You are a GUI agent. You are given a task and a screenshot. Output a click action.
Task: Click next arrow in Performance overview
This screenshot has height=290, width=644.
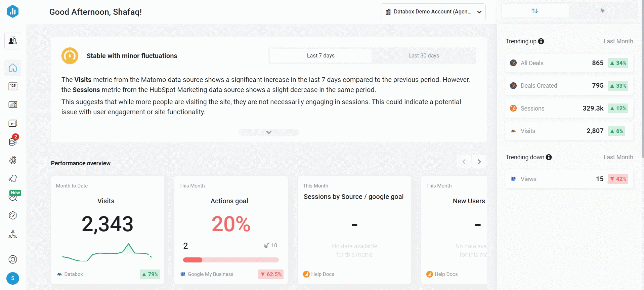coord(479,162)
